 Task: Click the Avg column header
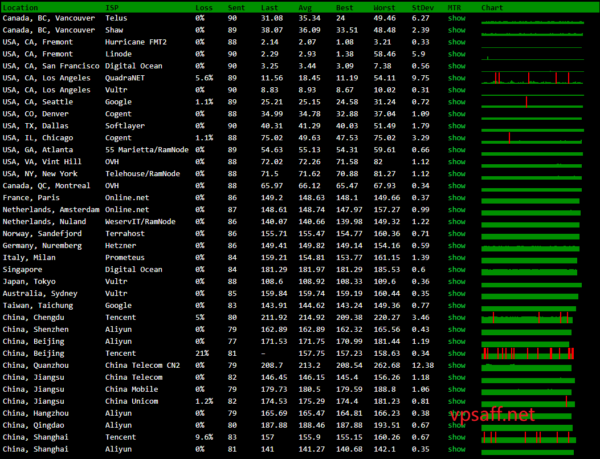(x=305, y=8)
